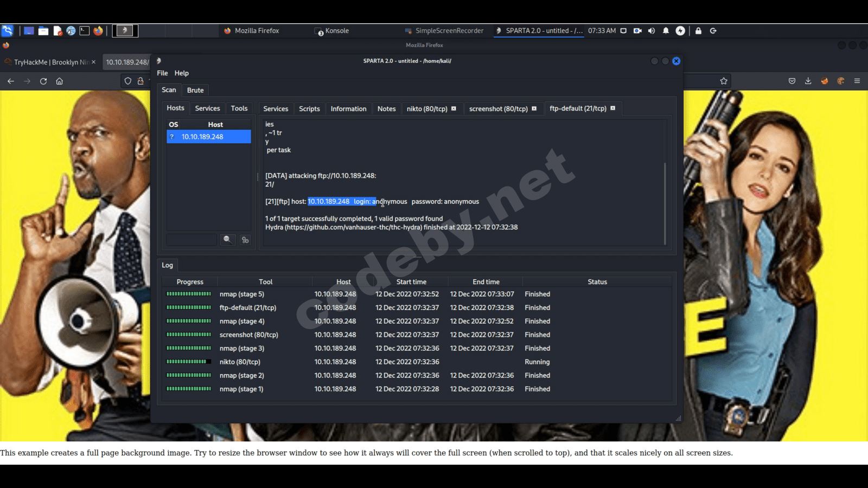Select the Hosts tab

click(175, 108)
